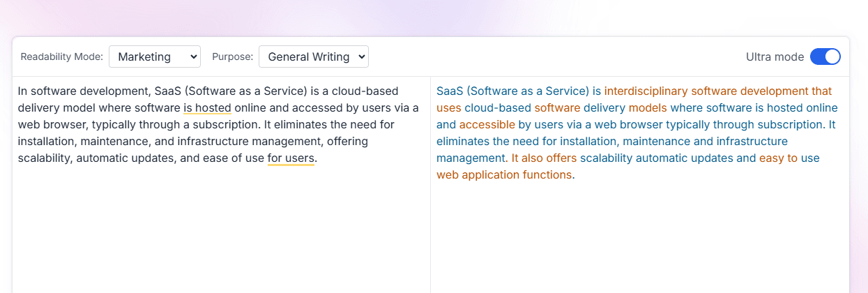Click the underlined phrase "is hosted"
Screen dimensions: 868x293
tap(207, 107)
